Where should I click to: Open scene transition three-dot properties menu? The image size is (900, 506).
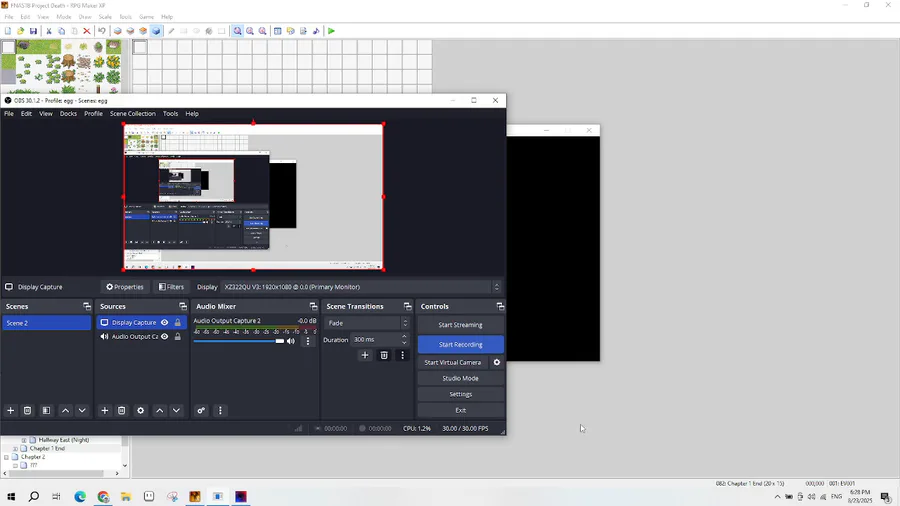point(402,355)
